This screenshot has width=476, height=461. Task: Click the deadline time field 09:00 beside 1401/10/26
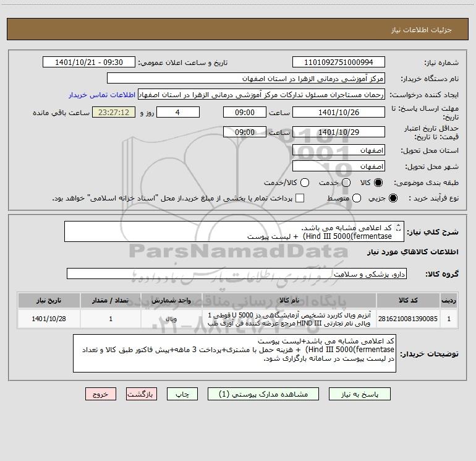pos(245,112)
